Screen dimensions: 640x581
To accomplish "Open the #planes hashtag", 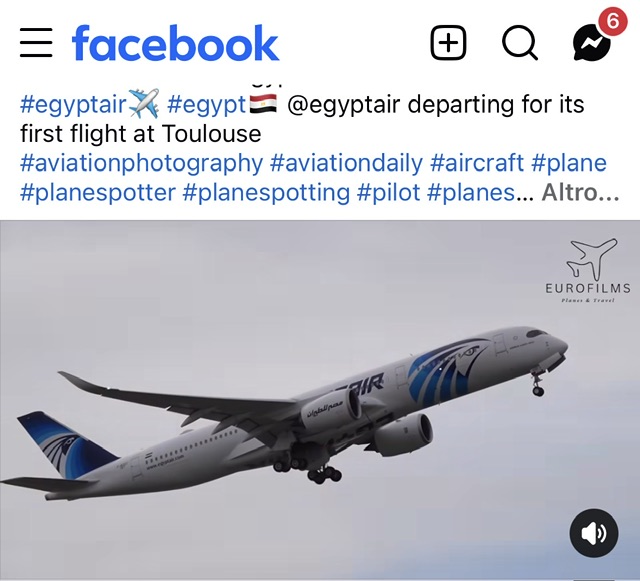I will 471,193.
